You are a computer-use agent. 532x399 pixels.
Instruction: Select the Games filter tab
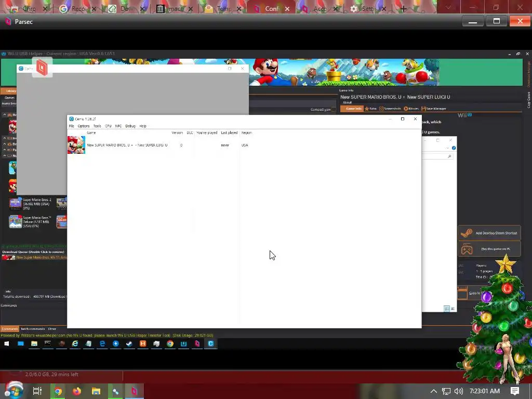point(9,98)
